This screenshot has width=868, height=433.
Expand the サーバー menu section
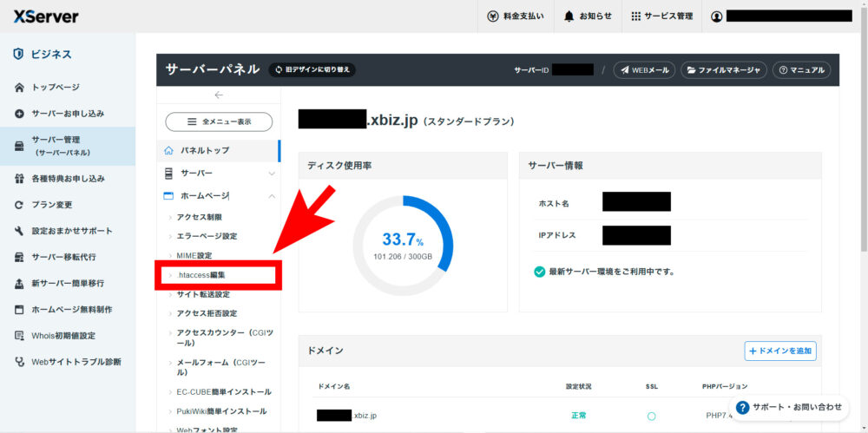(x=219, y=174)
